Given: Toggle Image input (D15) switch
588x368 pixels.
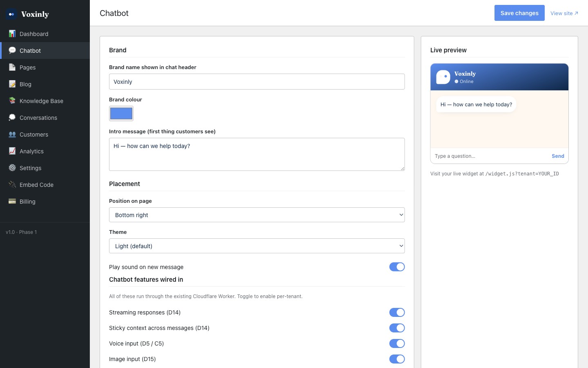Looking at the screenshot, I should click(x=397, y=359).
